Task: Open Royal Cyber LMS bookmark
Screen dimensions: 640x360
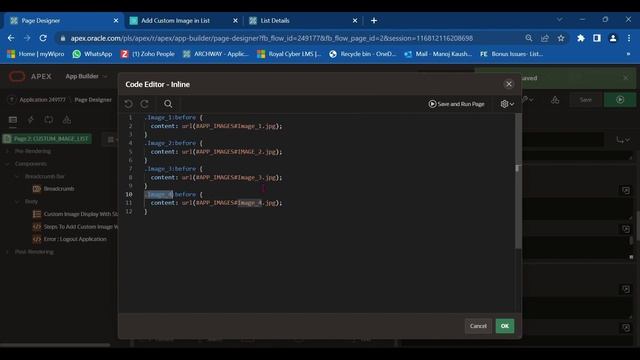Action: tap(289, 54)
